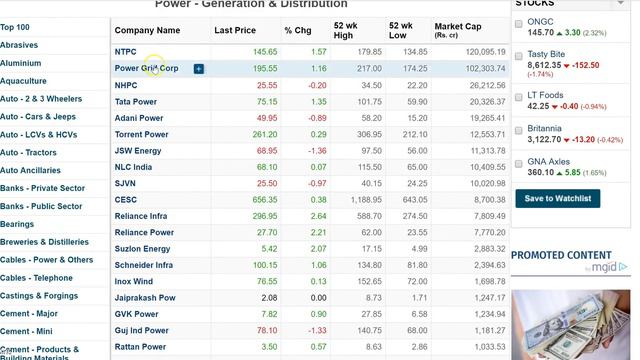Click NTPC market cap value 120,095.19
The height and width of the screenshot is (360, 640).
pyautogui.click(x=485, y=52)
